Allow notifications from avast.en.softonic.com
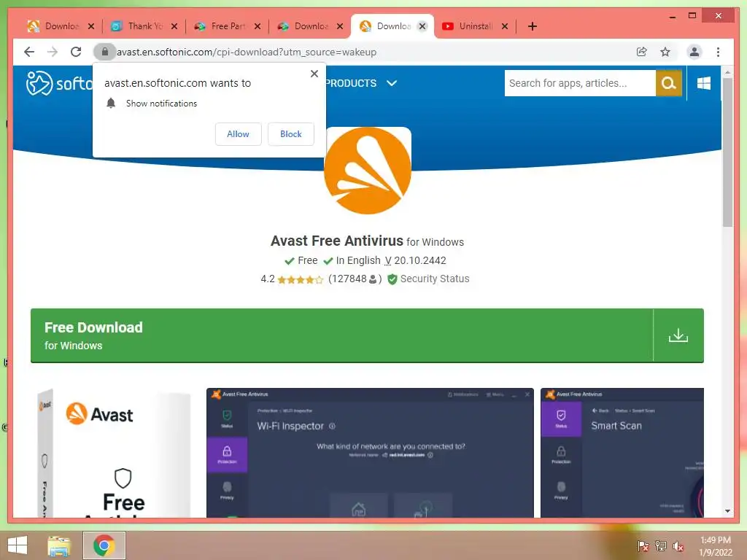 tap(239, 134)
